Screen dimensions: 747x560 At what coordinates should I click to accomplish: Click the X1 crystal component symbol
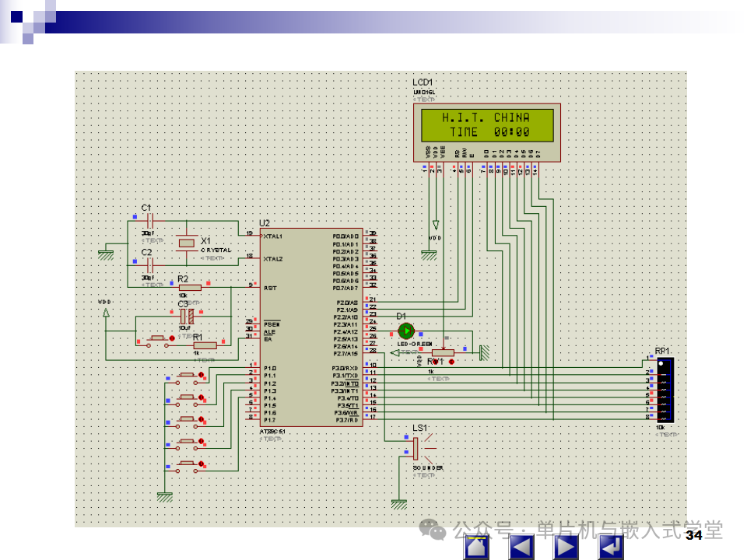coord(186,243)
